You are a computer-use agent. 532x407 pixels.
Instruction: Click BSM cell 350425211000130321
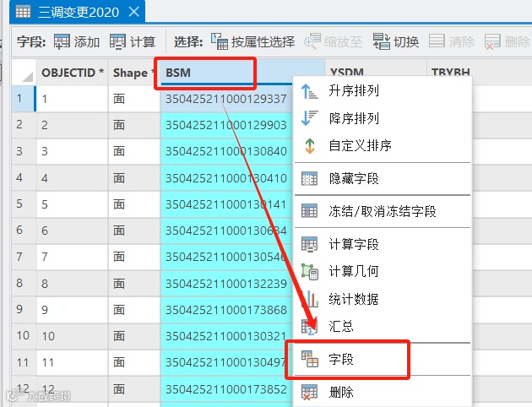click(x=226, y=336)
